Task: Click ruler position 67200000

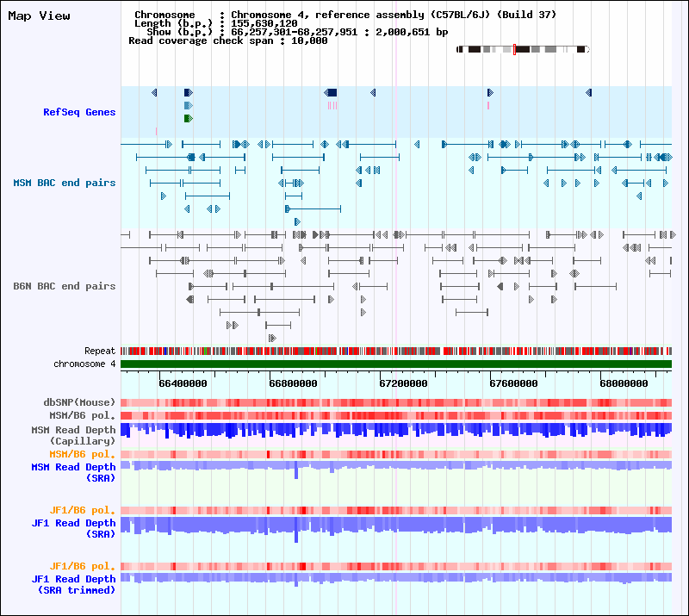Action: (x=403, y=384)
